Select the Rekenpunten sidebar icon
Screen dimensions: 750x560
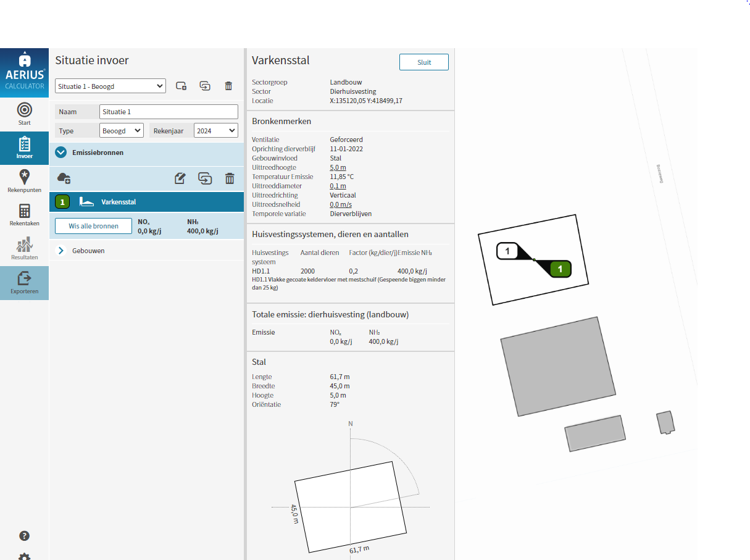click(24, 181)
